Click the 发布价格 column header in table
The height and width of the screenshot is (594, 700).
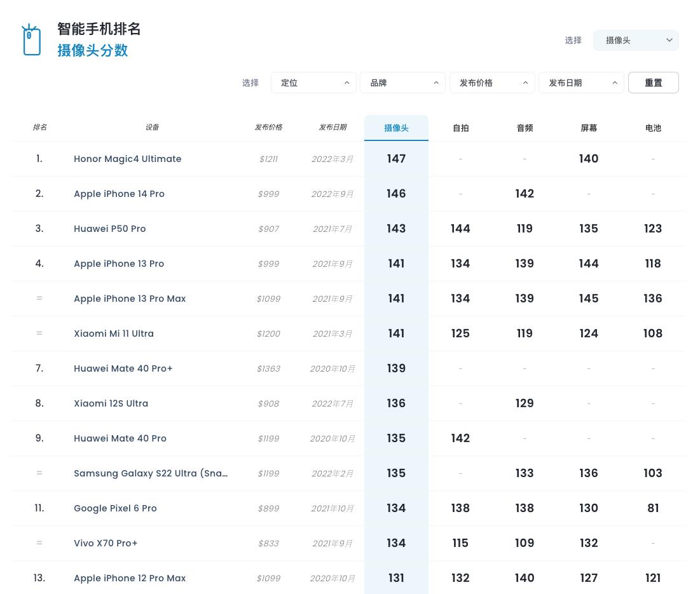pyautogui.click(x=268, y=127)
